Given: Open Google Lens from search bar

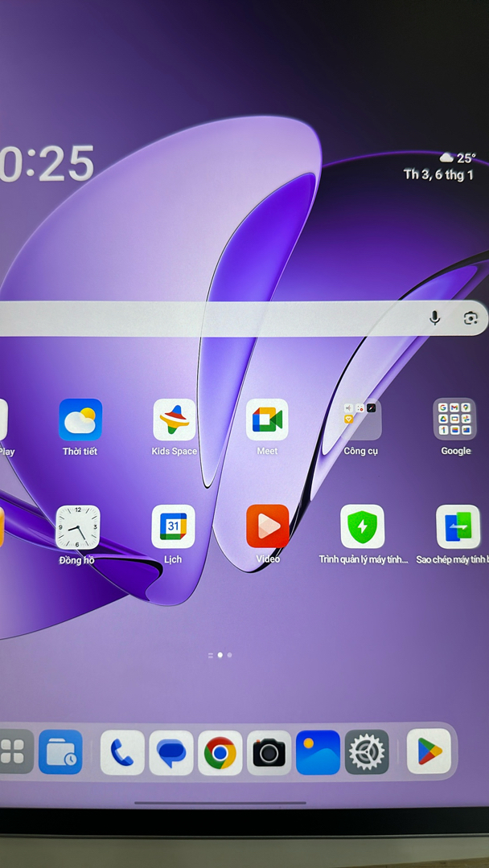Looking at the screenshot, I should pyautogui.click(x=471, y=318).
